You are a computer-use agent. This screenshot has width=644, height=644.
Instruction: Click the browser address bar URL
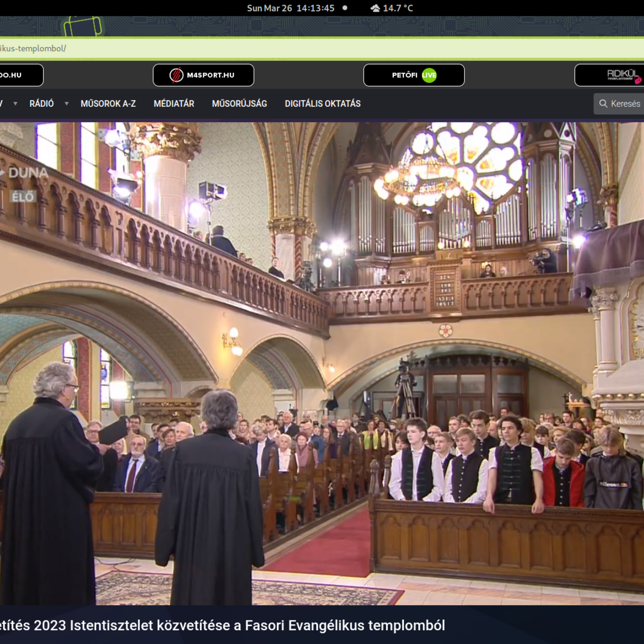(x=322, y=48)
